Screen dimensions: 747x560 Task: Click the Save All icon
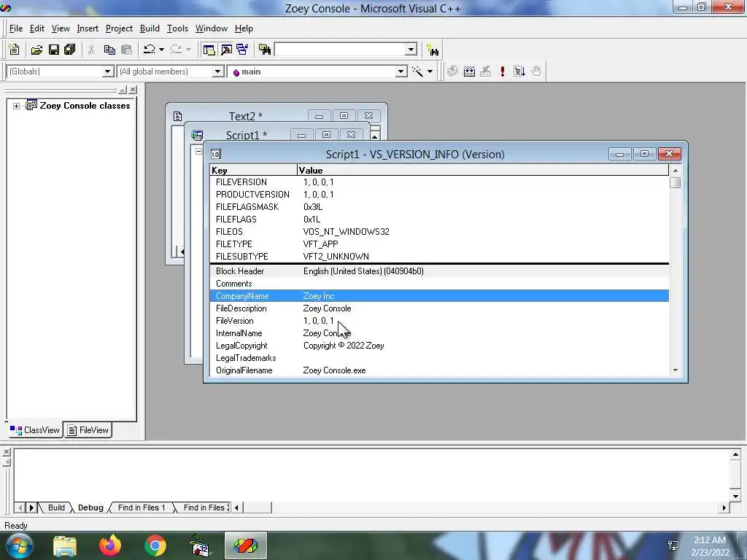pos(69,49)
